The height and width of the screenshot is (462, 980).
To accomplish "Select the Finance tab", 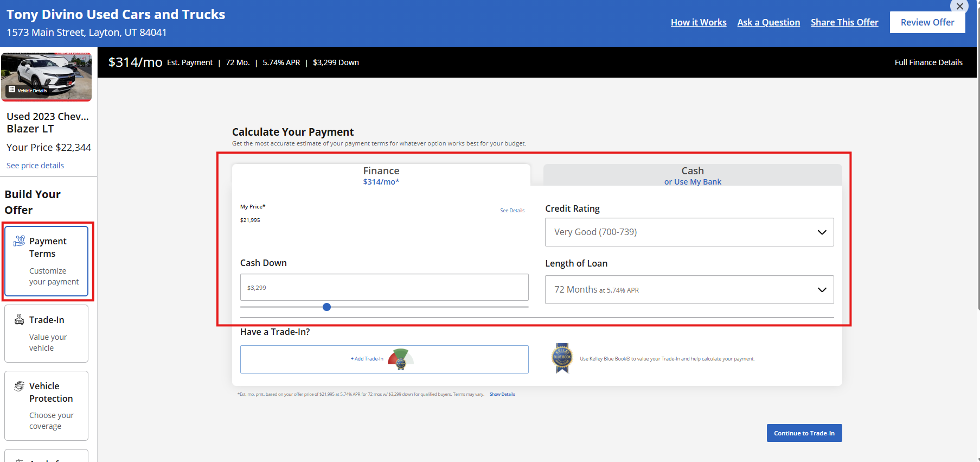I will (x=381, y=175).
